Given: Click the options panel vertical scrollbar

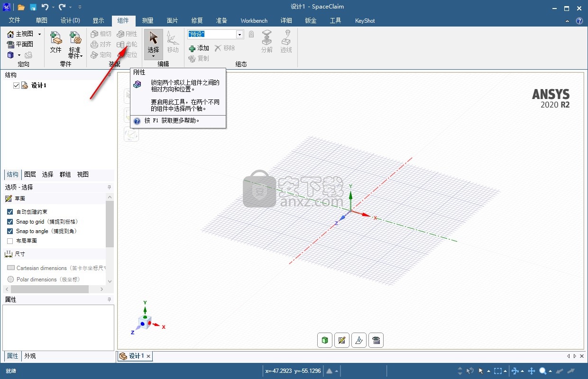Looking at the screenshot, I should point(110,224).
